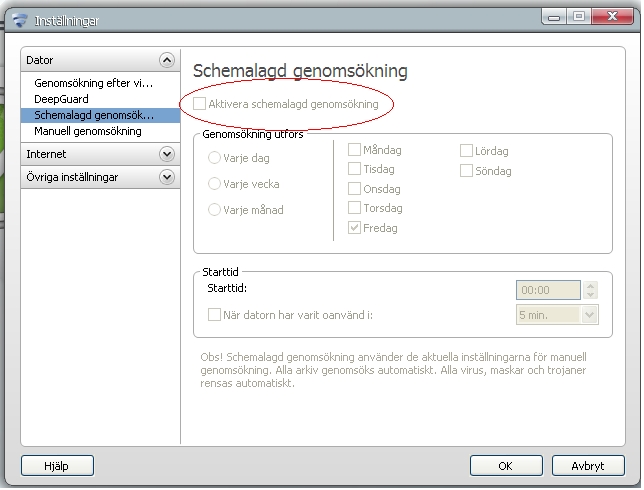Tick the Måndag checkbox
Viewport: 644px width, 490px height.
coord(354,150)
